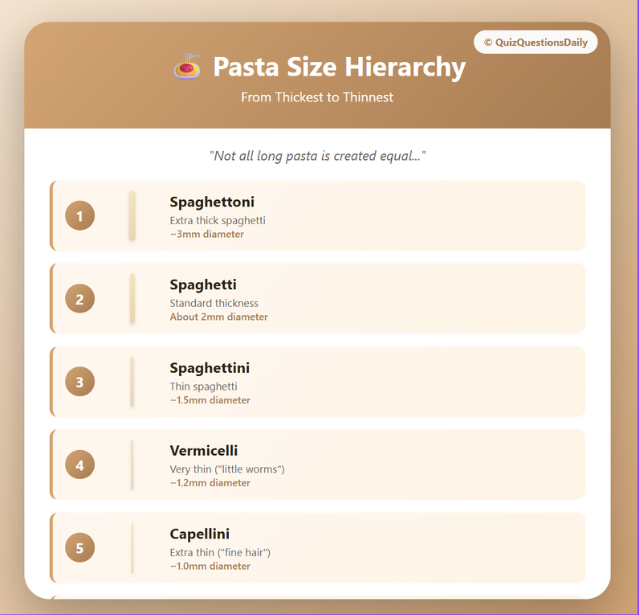Select the Spaghettoni pasta name
The image size is (639, 615).
click(x=212, y=202)
